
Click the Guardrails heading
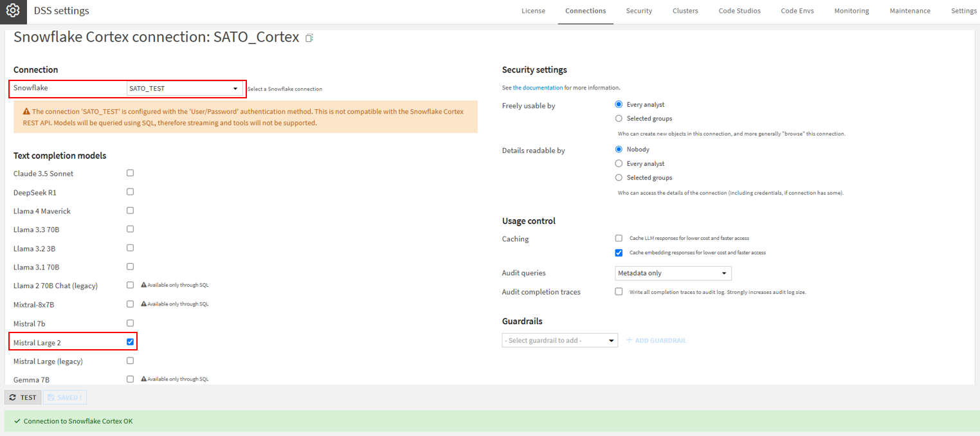tap(522, 321)
